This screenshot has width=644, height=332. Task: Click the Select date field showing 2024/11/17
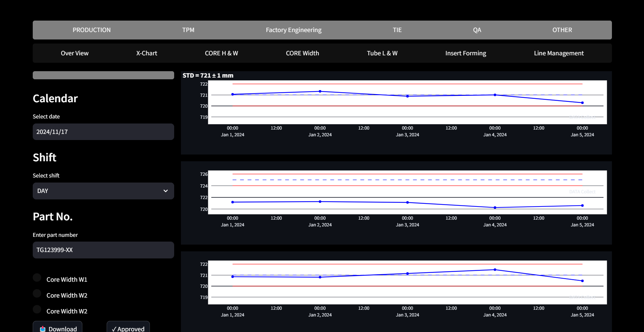click(x=103, y=132)
